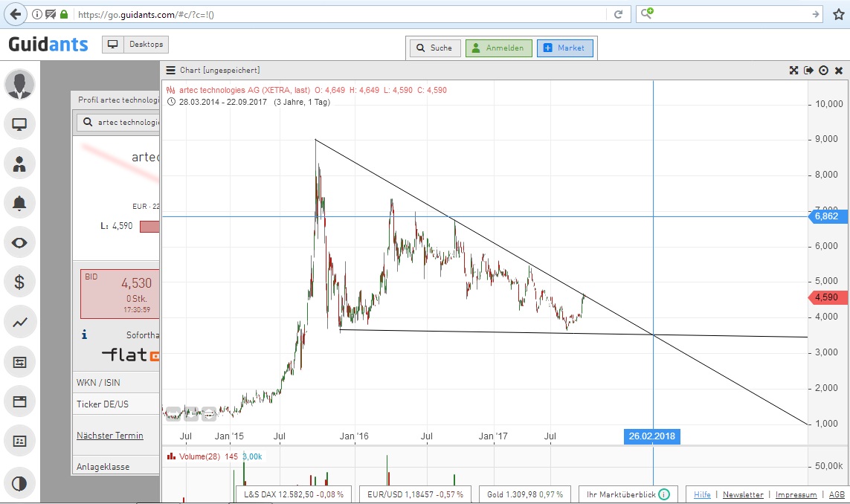Click the Volume(28) indicator label
This screenshot has width=850, height=504.
point(199,456)
